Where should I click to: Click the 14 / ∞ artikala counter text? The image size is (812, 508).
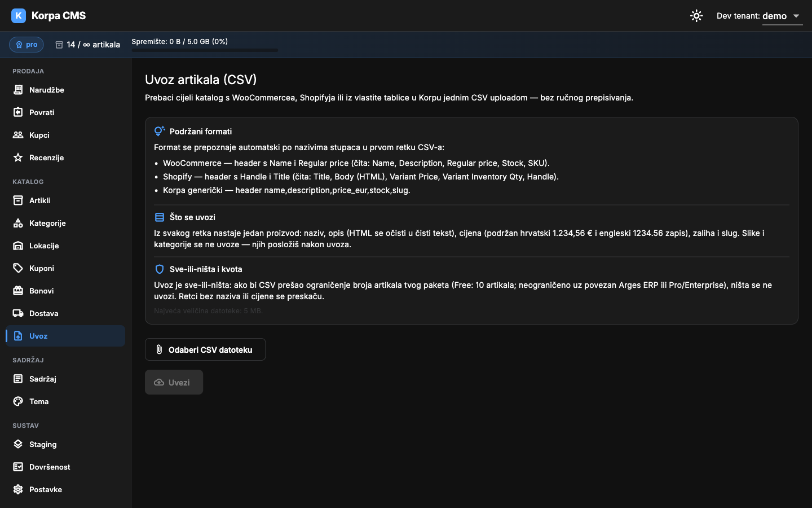[x=93, y=45]
